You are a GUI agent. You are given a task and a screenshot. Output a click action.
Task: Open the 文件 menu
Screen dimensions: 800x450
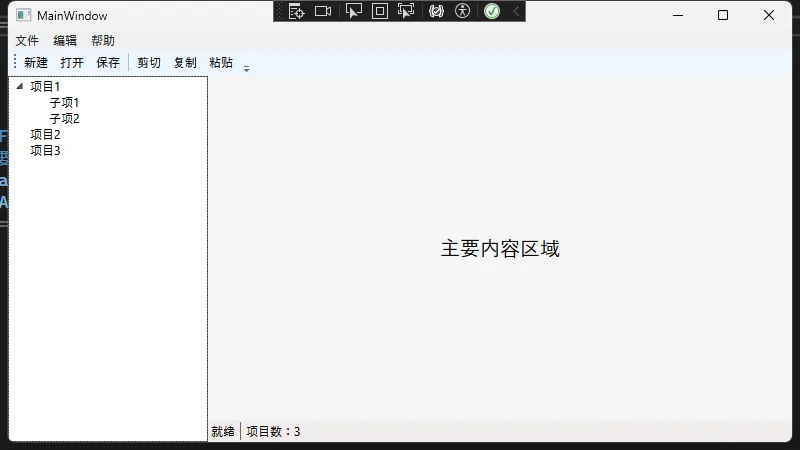27,41
